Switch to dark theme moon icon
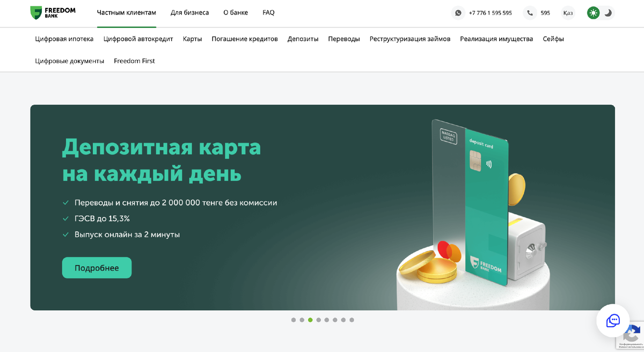The width and height of the screenshot is (644, 352). (608, 13)
